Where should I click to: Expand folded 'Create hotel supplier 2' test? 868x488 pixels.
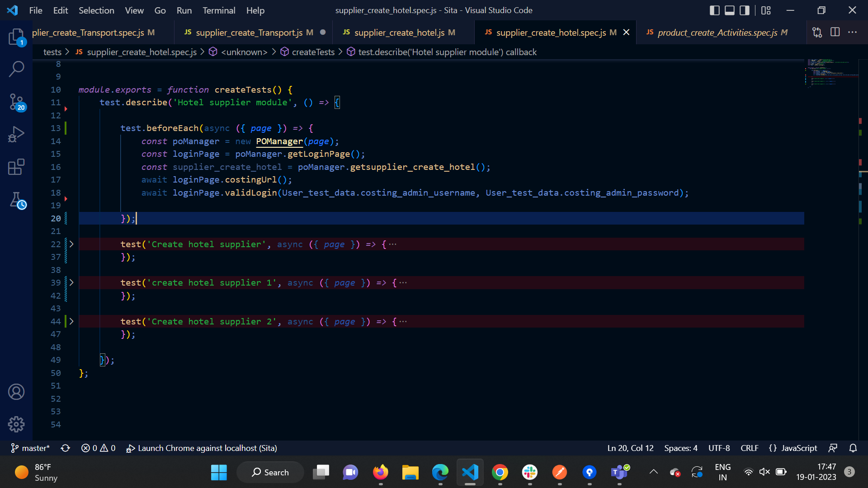(71, 321)
